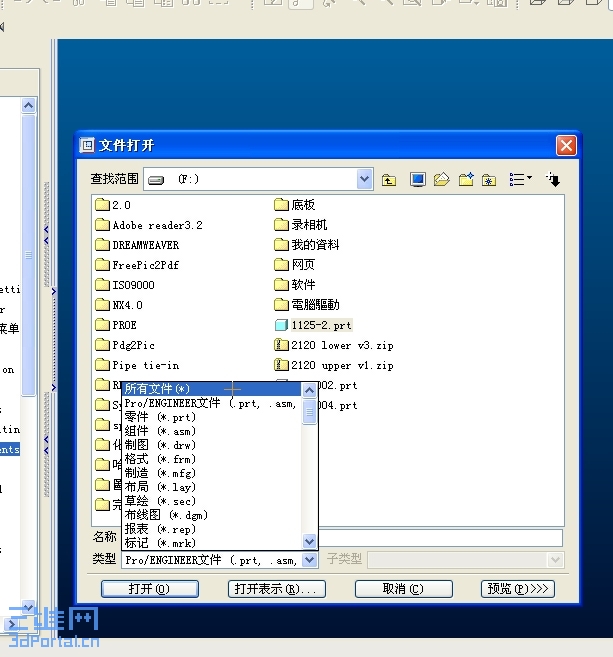This screenshot has width=613, height=657.
Task: Select 所有文件 (*) file type option
Action: click(x=212, y=389)
